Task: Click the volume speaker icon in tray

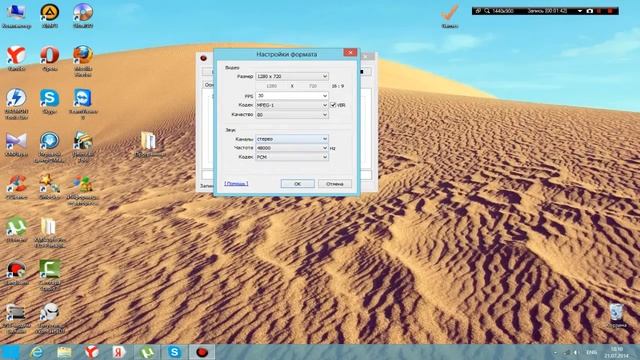Action: (576, 352)
